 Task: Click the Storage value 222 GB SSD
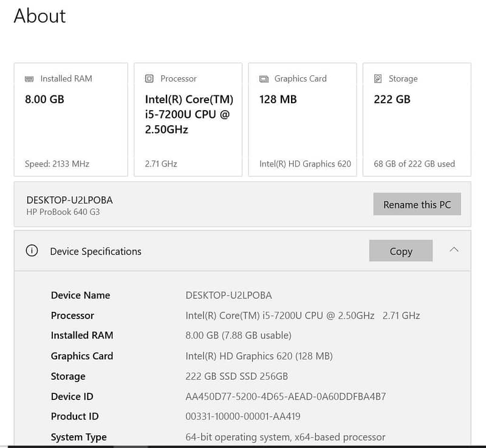236,376
